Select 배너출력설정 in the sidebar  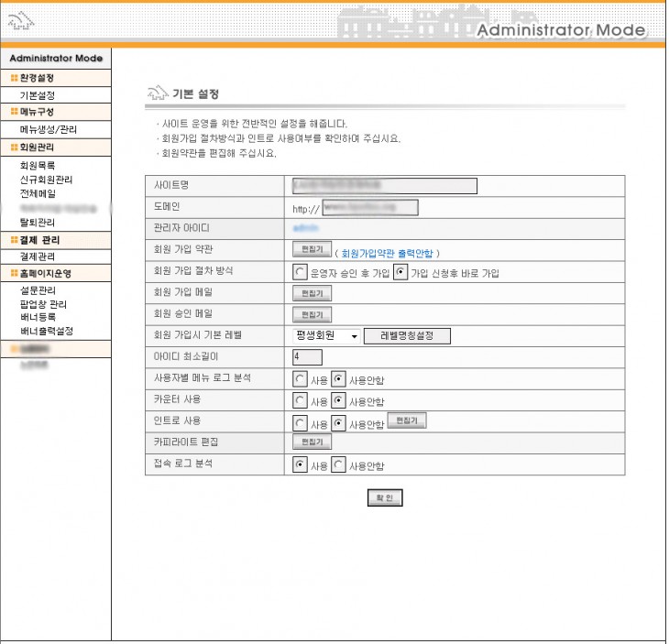pos(47,330)
